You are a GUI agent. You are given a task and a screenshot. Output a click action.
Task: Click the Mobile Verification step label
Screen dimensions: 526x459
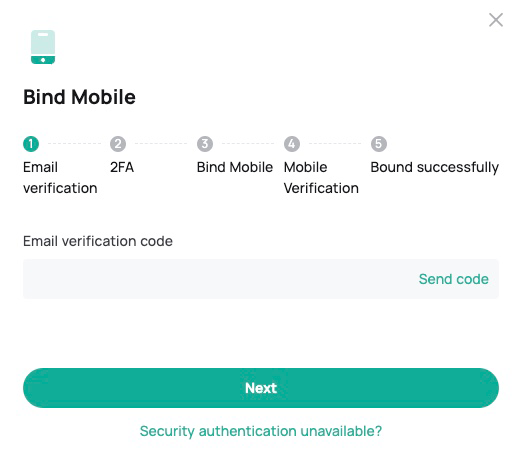coord(321,177)
